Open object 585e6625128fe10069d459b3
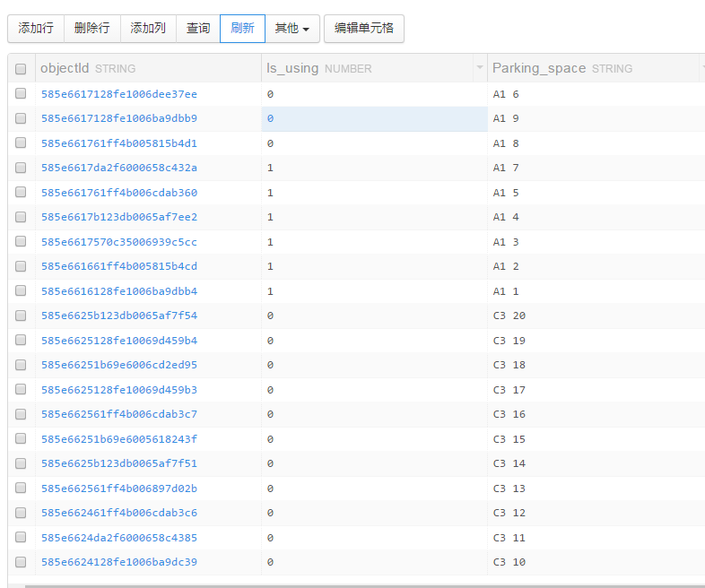Viewport: 705px width, 588px height. [119, 390]
